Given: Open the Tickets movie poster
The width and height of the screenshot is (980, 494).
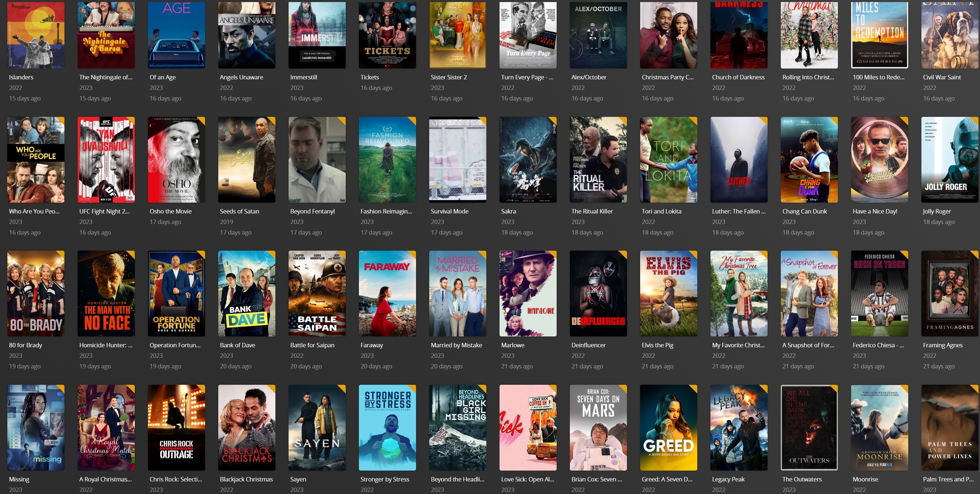Looking at the screenshot, I should pyautogui.click(x=387, y=35).
